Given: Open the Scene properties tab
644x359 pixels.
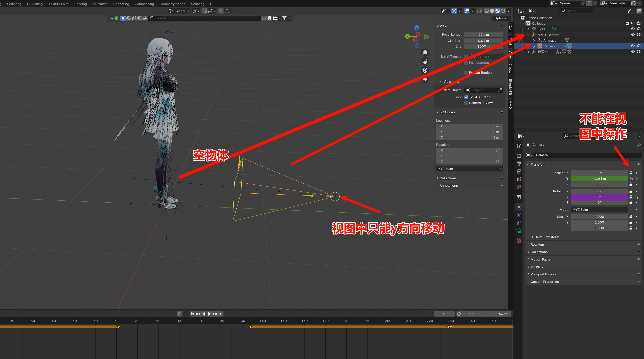Looking at the screenshot, I should [x=519, y=179].
